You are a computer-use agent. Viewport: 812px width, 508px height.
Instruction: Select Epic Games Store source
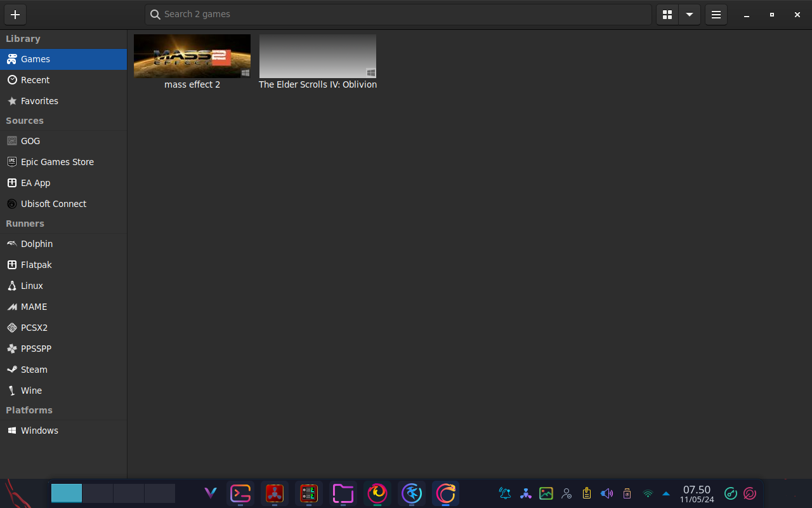pos(63,162)
